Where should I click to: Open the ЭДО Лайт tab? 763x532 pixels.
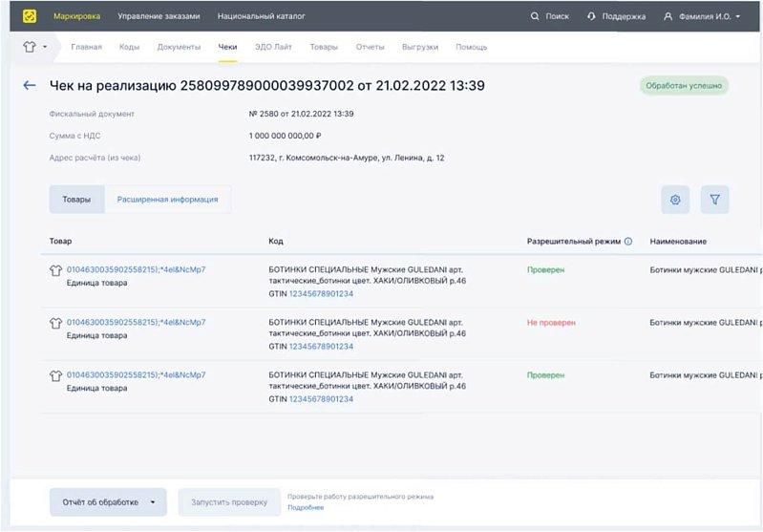(273, 47)
